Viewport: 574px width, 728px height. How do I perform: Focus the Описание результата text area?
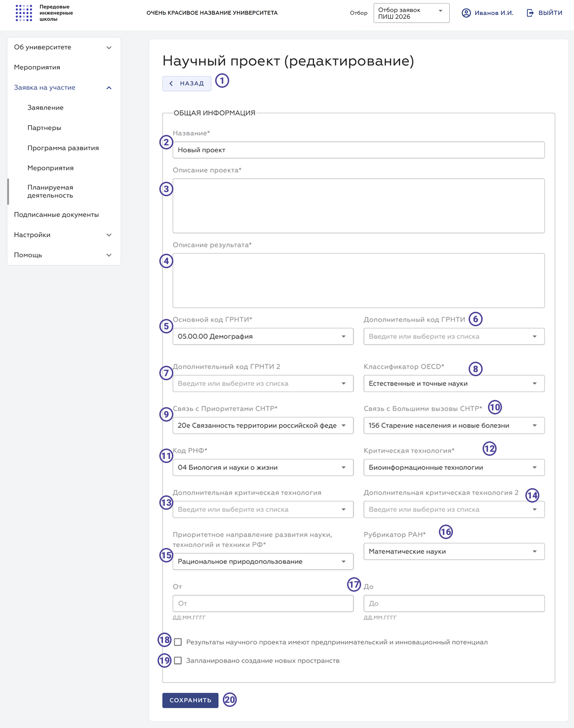coord(359,281)
